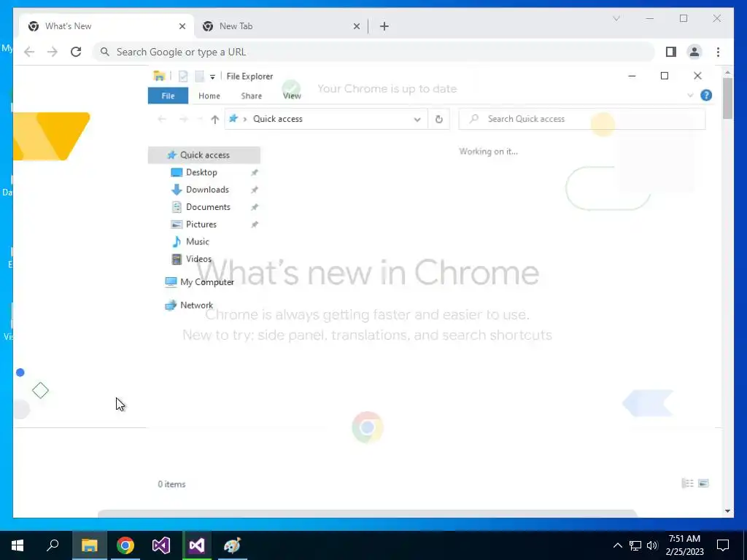Open Music in navigation pane
Viewport: 747px width, 560px height.
click(x=197, y=241)
